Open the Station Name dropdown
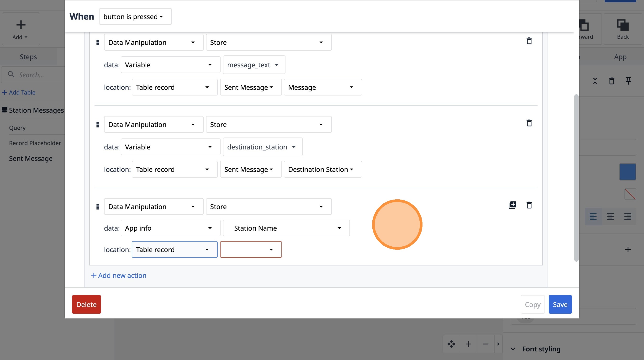The image size is (644, 360). [x=286, y=228]
